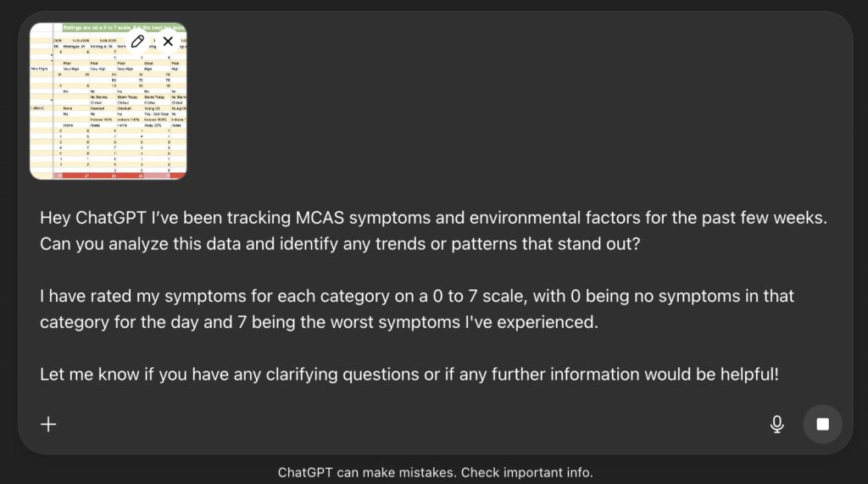Click the green ratings header in the thumbnail
This screenshot has height=484, width=868.
click(93, 28)
